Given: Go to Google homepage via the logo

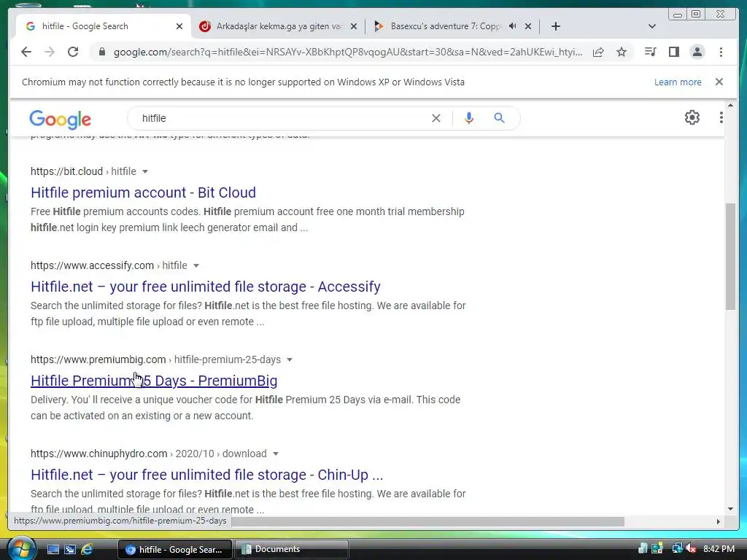Looking at the screenshot, I should tap(60, 119).
